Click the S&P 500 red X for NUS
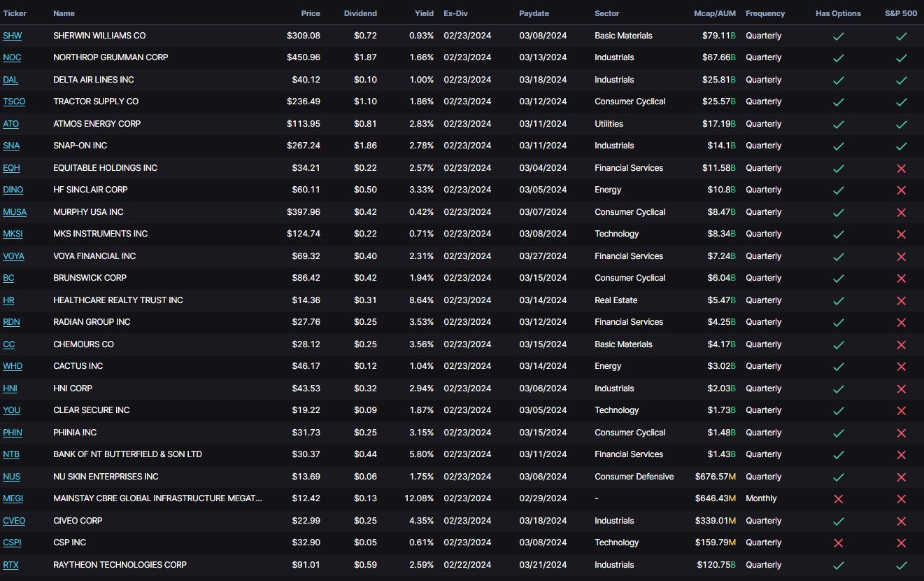924x581 pixels. [x=901, y=477]
